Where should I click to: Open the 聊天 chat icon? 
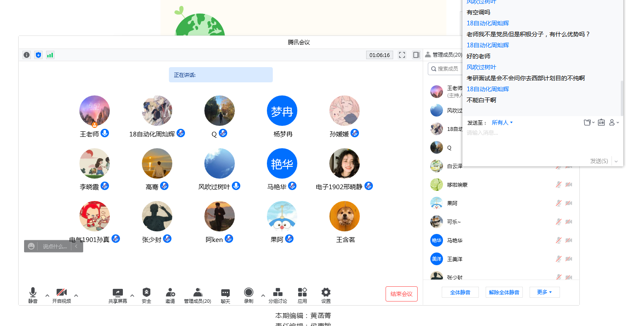226,293
